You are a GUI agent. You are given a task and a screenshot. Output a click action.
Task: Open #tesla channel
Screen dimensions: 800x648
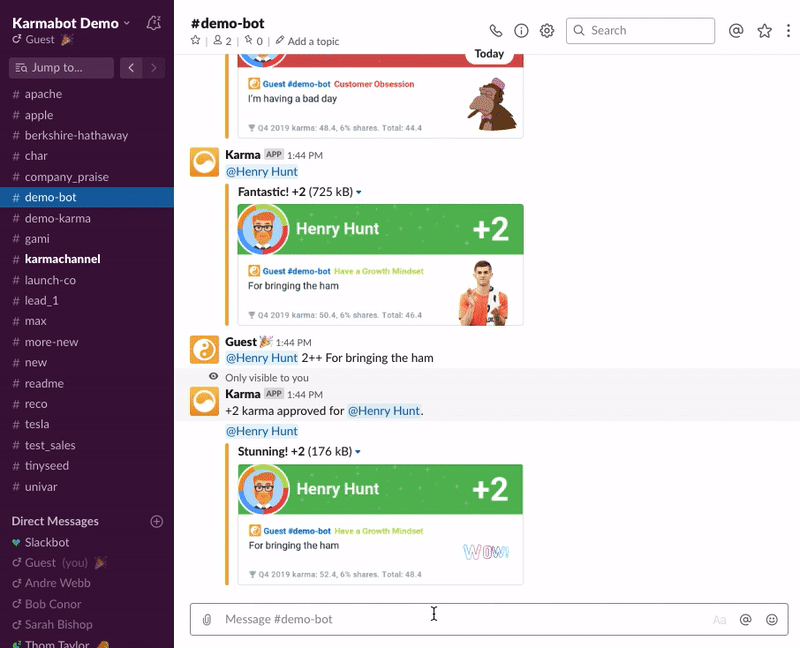pyautogui.click(x=87, y=424)
